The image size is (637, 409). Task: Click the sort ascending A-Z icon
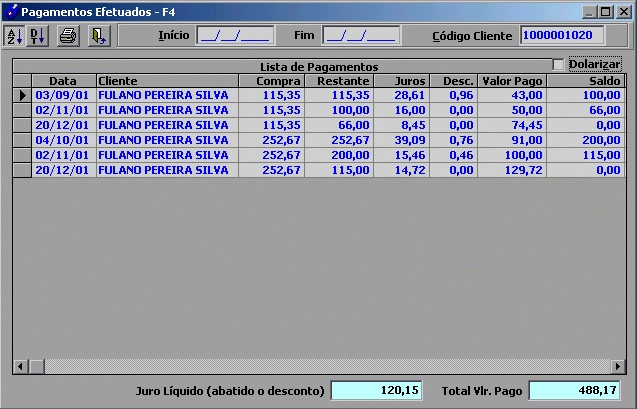(14, 36)
